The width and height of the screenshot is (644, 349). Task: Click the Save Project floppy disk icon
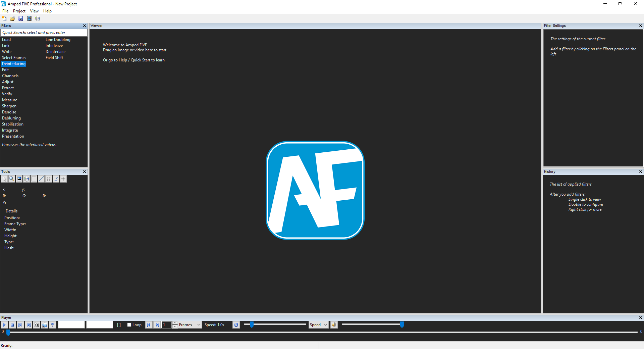(x=21, y=18)
